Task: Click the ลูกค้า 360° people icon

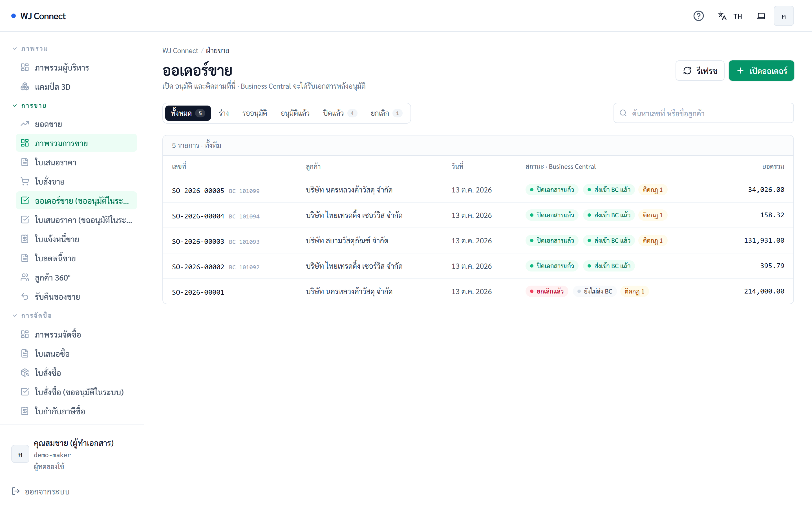Action: tap(25, 277)
